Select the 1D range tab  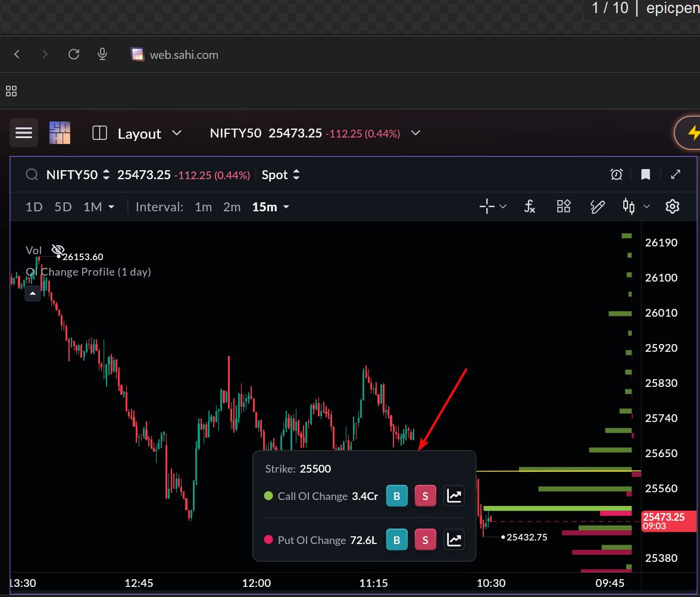(34, 207)
